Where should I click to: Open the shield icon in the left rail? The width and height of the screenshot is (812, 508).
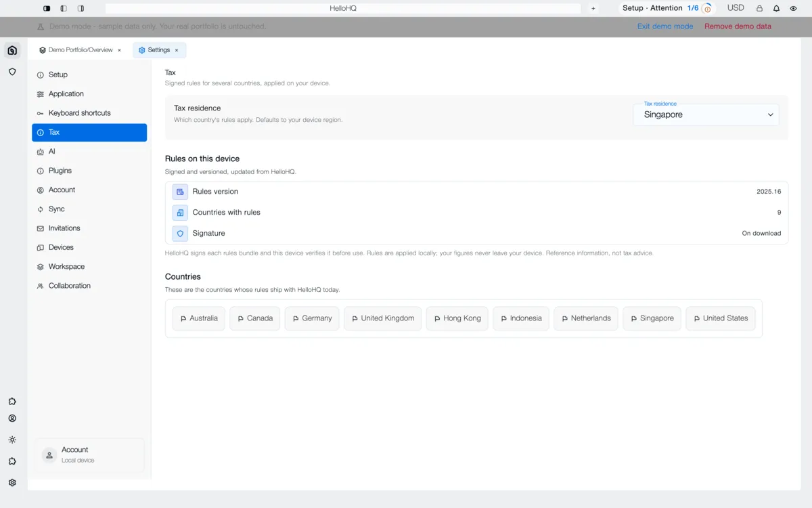coord(12,71)
